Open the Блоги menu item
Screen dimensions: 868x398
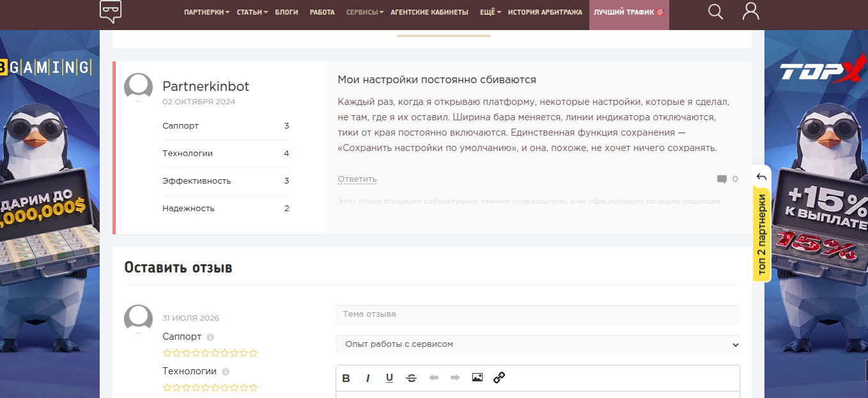286,12
